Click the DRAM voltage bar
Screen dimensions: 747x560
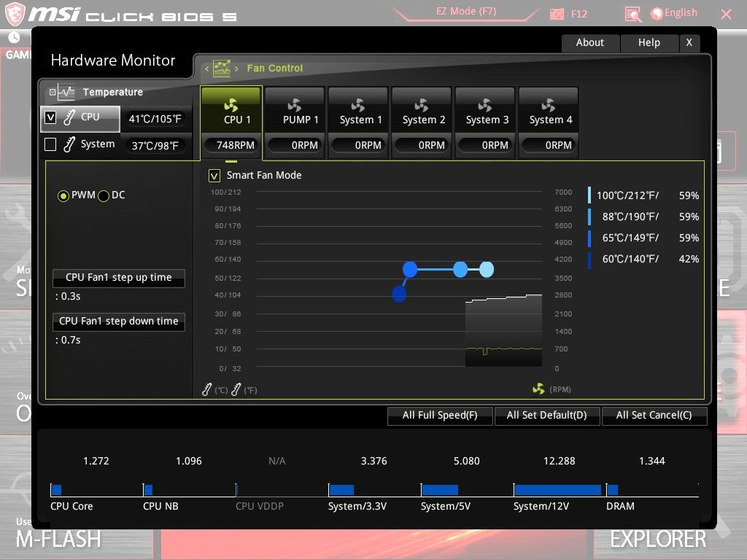pos(613,490)
